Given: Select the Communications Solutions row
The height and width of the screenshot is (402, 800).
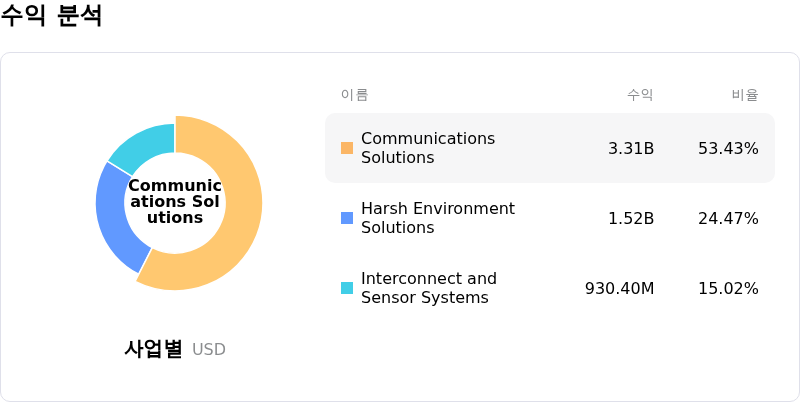Looking at the screenshot, I should (549, 148).
